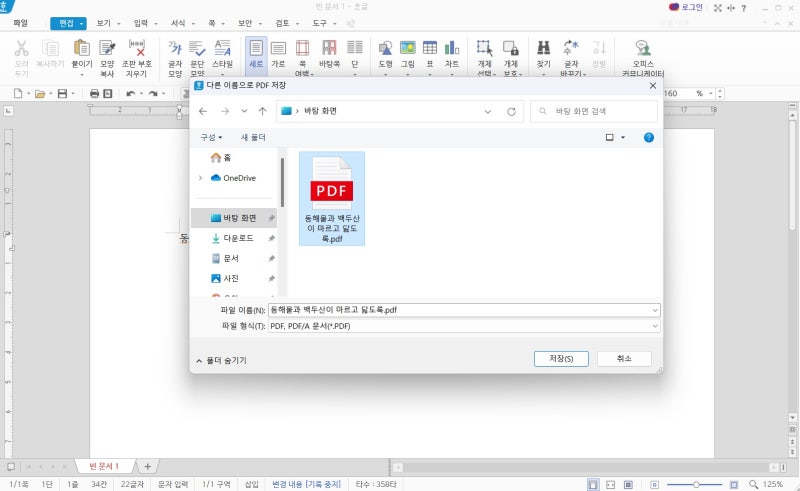Go up one folder level arrow

pos(262,111)
